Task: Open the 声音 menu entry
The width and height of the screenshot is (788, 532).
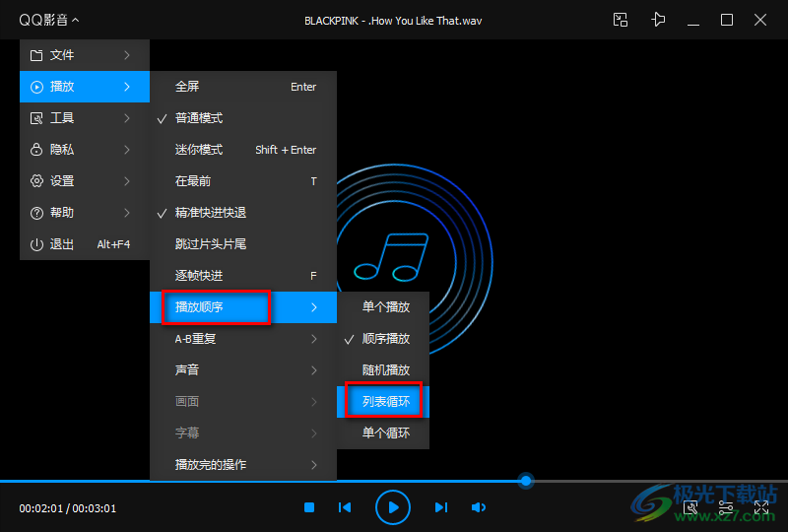Action: click(243, 370)
